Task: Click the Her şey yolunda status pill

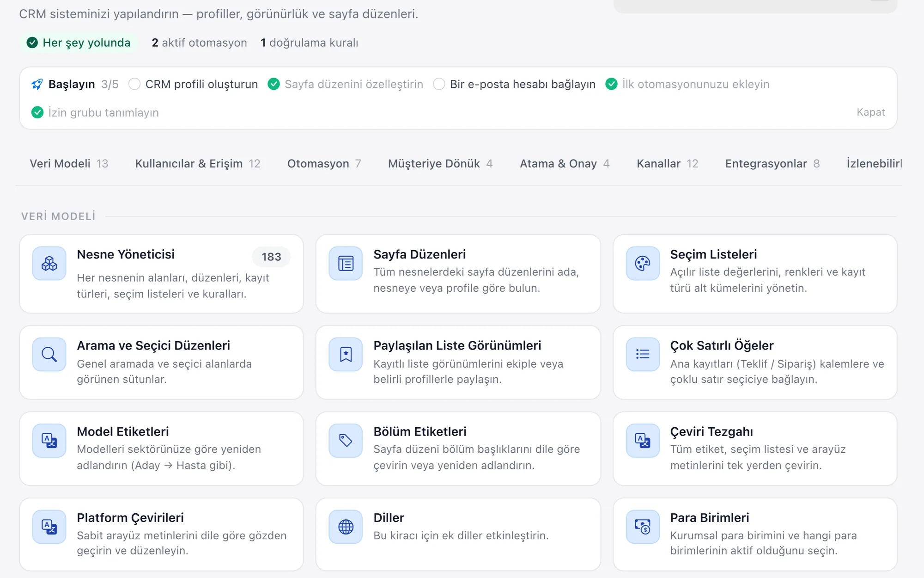Action: click(79, 43)
